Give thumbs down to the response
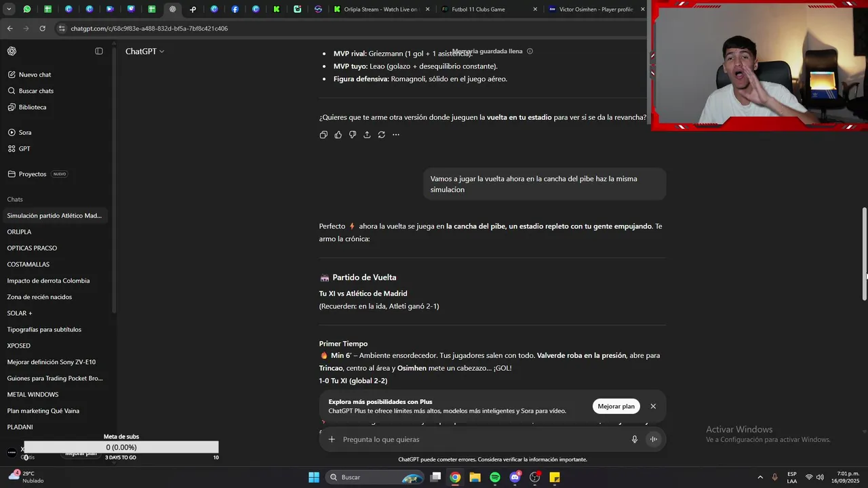The width and height of the screenshot is (868, 488). tap(353, 135)
